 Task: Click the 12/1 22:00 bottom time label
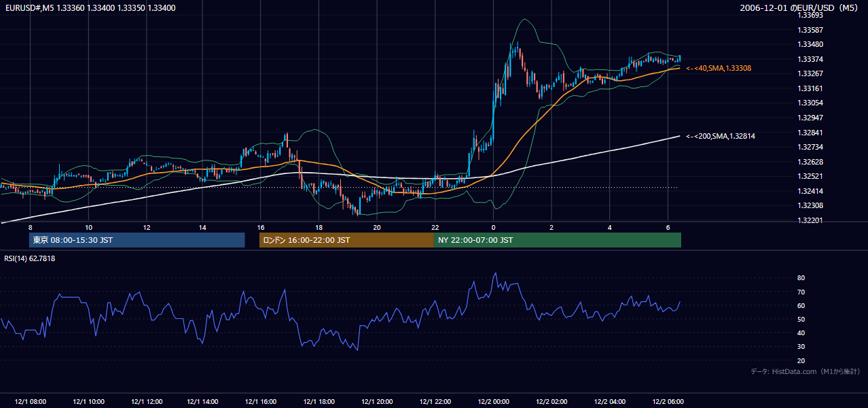pos(435,401)
